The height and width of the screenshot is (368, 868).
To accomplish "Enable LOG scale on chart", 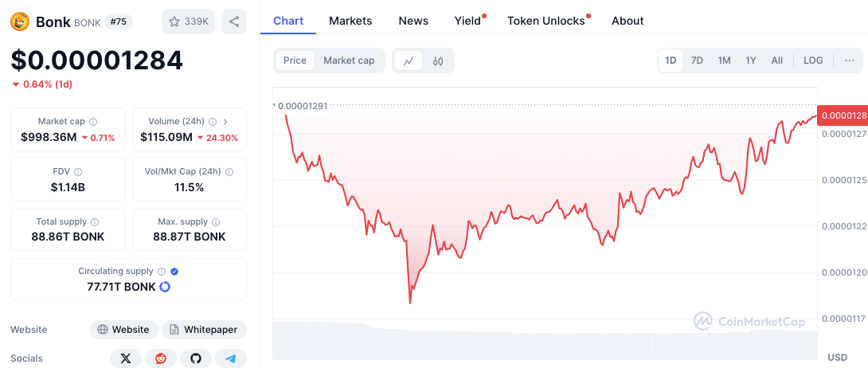I will (813, 61).
